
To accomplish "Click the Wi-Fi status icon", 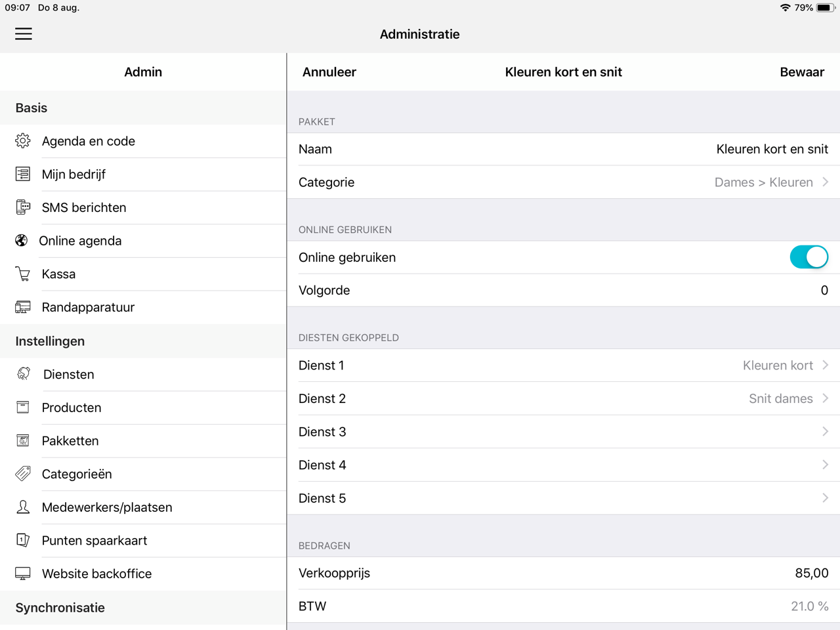I will click(x=785, y=8).
